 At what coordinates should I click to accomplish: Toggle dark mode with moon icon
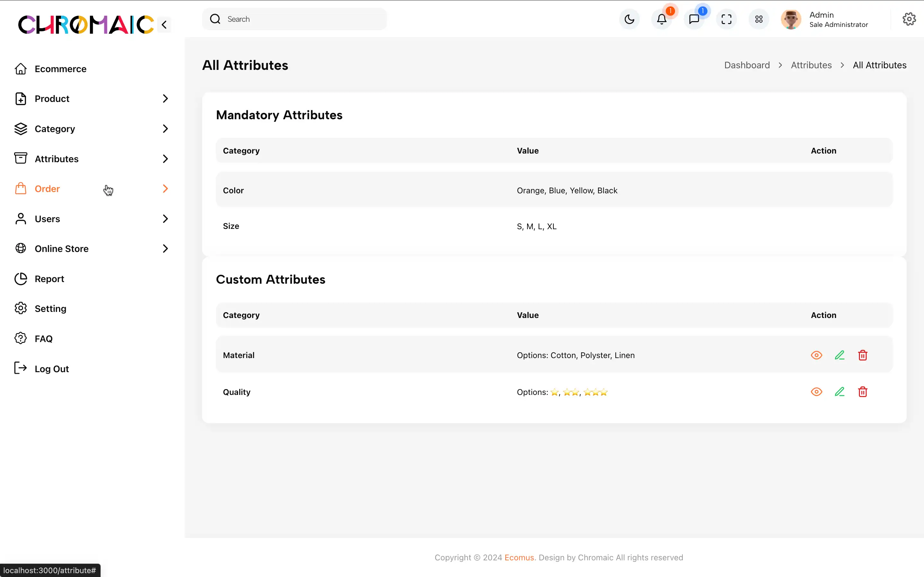(629, 19)
